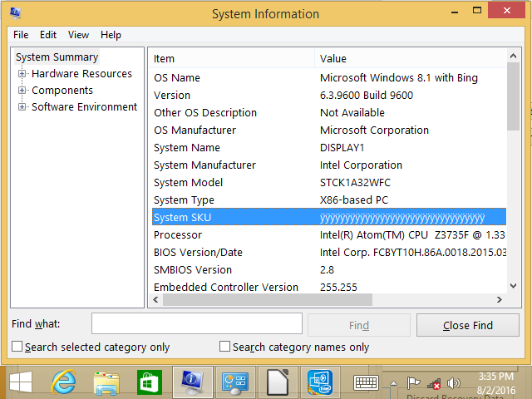Open File Explorer from the taskbar
The height and width of the screenshot is (399, 532).
[106, 383]
